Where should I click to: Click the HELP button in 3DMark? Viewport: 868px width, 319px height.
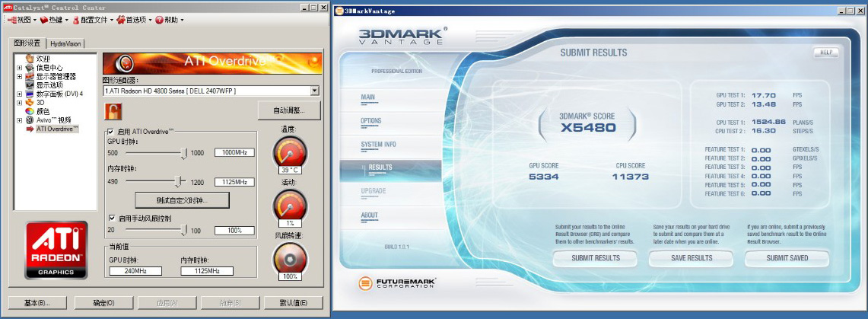[x=826, y=53]
